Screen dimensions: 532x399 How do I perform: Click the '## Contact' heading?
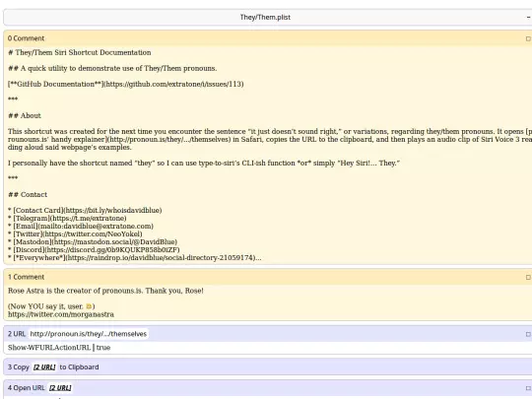click(28, 195)
